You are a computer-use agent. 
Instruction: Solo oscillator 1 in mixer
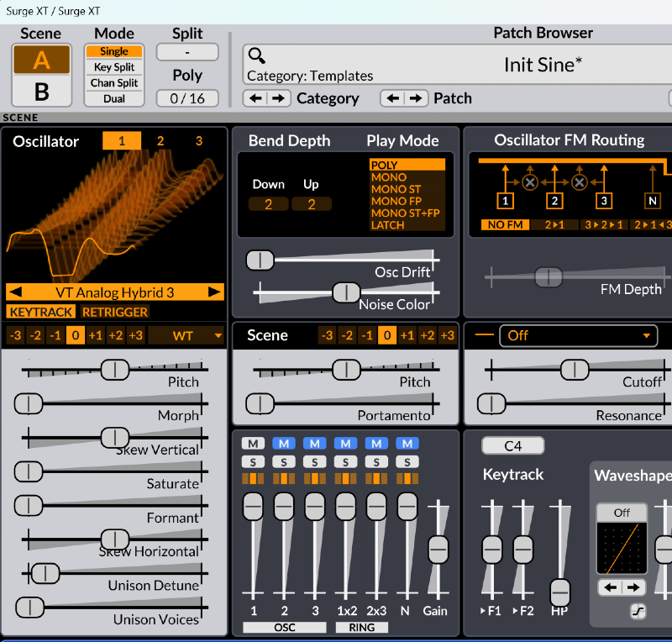pos(253,462)
